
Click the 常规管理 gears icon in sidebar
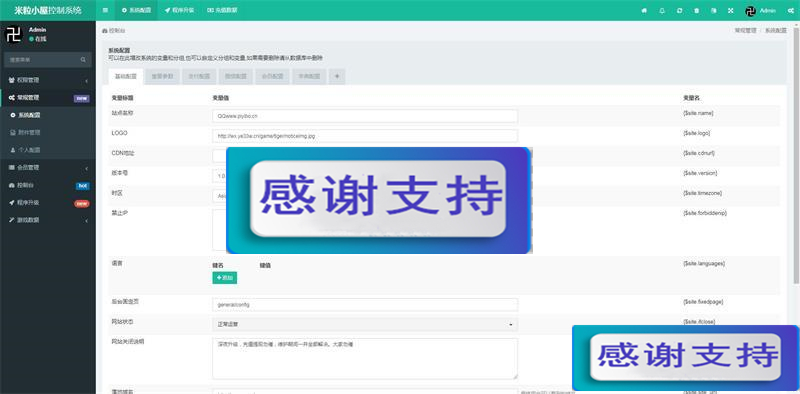(11, 97)
